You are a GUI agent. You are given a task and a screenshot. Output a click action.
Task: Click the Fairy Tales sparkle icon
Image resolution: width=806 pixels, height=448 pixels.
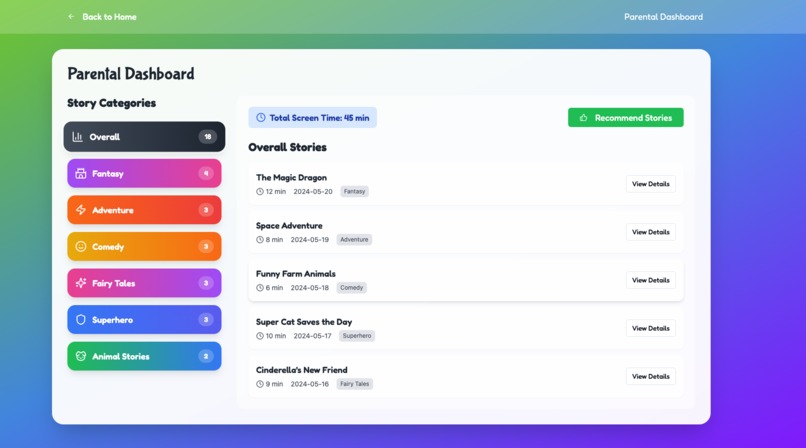(81, 283)
